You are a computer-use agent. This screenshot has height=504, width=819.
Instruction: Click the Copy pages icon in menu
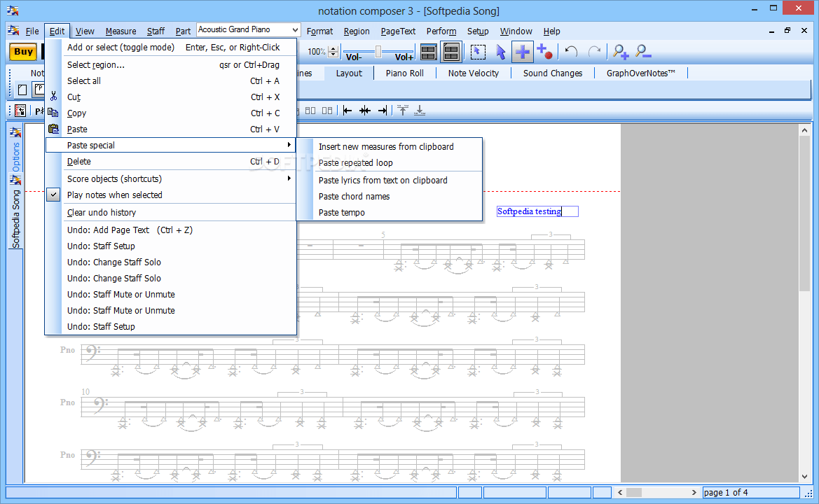tap(53, 113)
